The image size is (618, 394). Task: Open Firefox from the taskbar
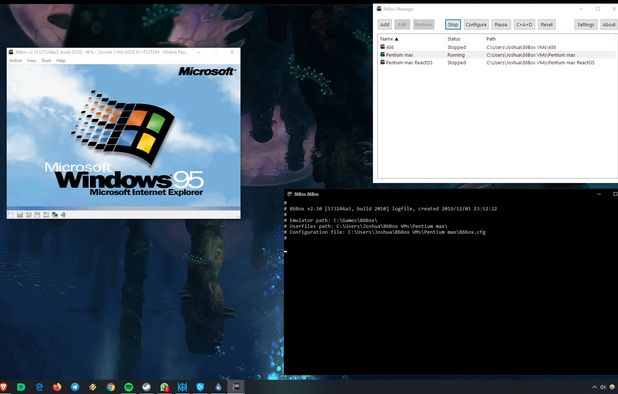click(57, 387)
